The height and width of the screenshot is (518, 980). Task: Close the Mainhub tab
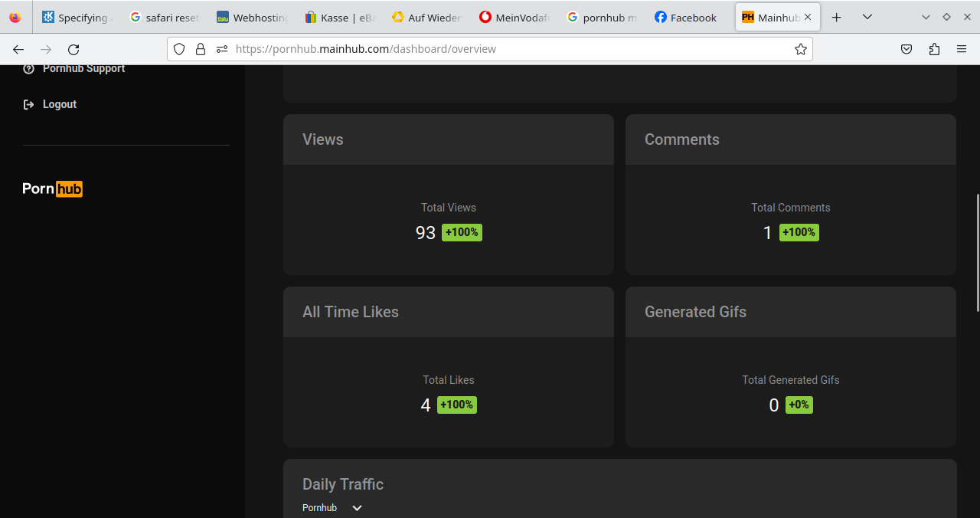(808, 17)
